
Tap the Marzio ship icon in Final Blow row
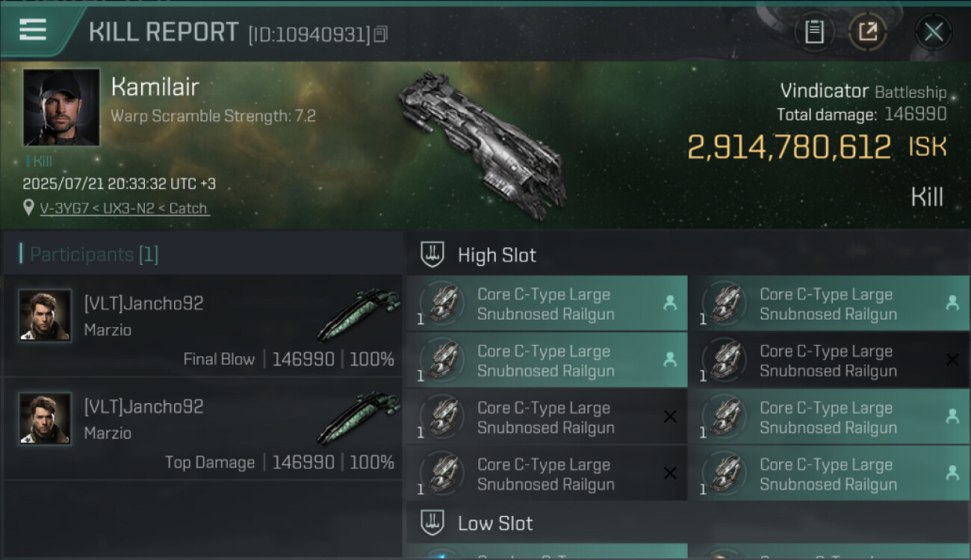click(x=359, y=315)
